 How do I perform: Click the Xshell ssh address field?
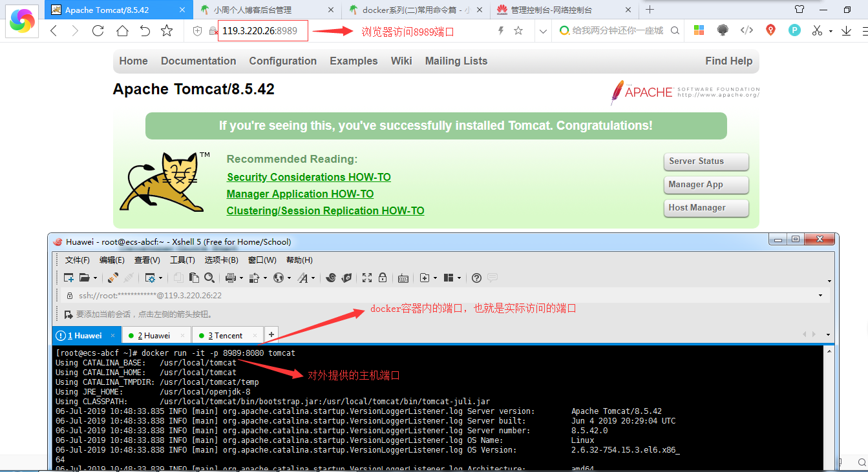coord(443,296)
